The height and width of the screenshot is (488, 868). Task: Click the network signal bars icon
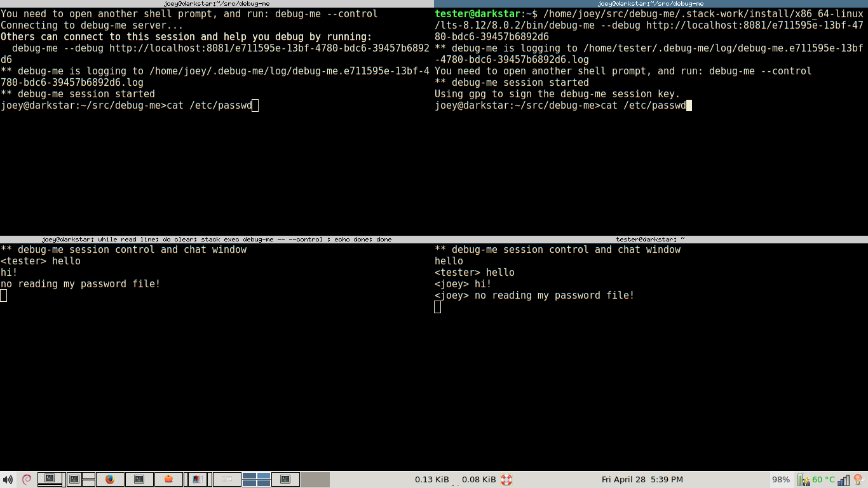click(844, 480)
